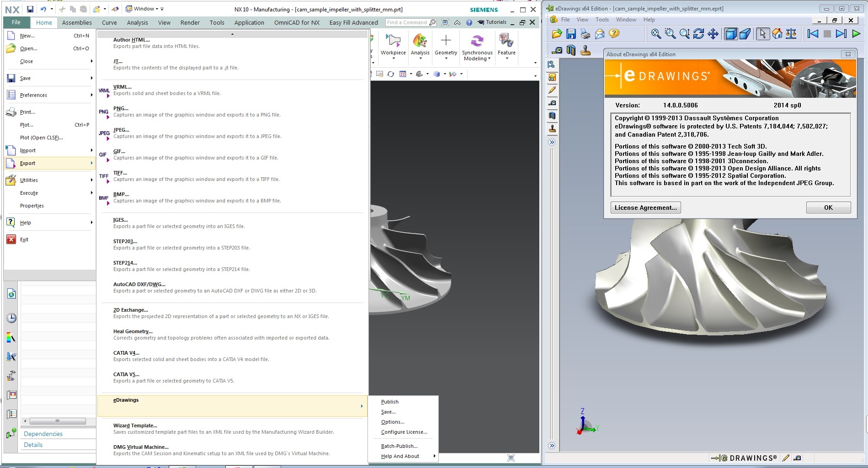Click the License Agreement... button

click(x=645, y=207)
